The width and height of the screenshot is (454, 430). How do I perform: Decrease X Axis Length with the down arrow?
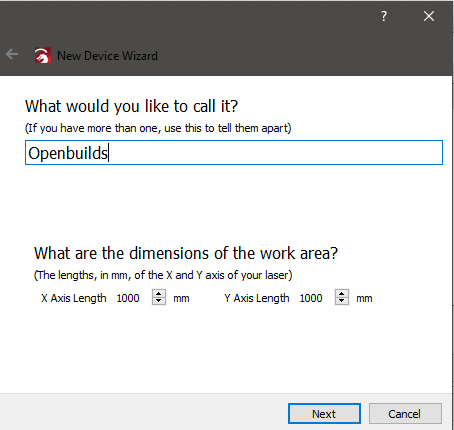coord(159,301)
